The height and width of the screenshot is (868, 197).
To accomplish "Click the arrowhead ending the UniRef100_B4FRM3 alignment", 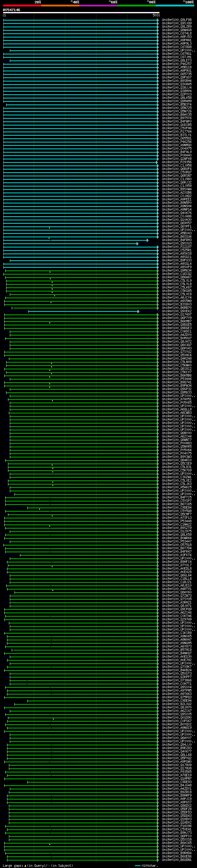I will click(147, 240).
